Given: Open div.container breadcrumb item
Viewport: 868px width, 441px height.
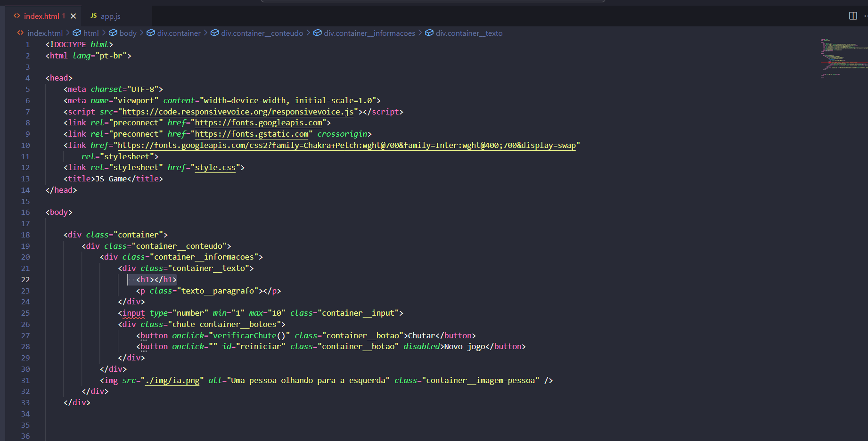Looking at the screenshot, I should click(x=179, y=33).
